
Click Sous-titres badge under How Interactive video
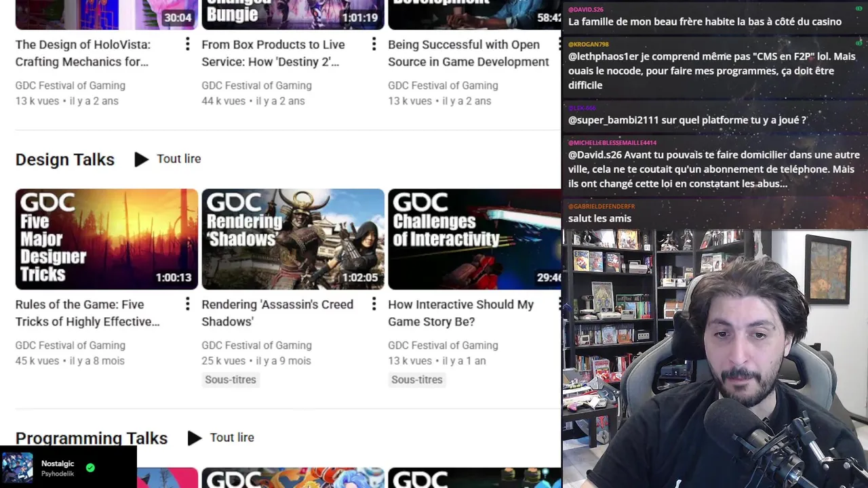[x=417, y=380]
